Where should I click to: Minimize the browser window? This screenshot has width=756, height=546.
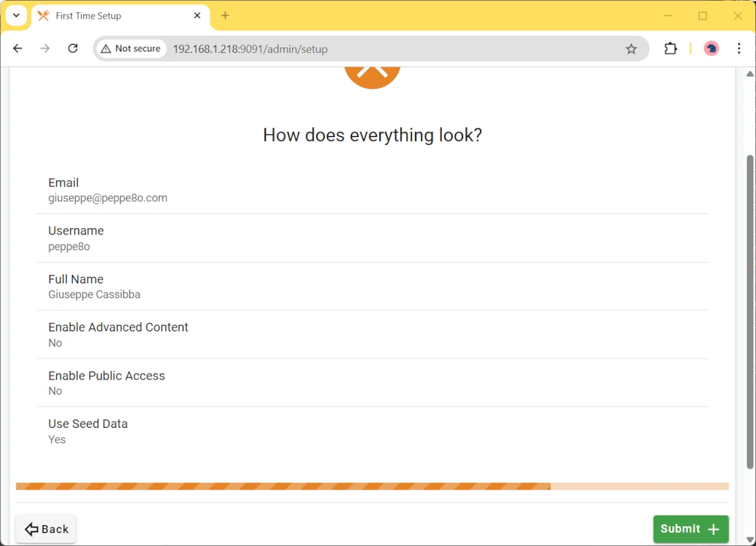tap(668, 15)
